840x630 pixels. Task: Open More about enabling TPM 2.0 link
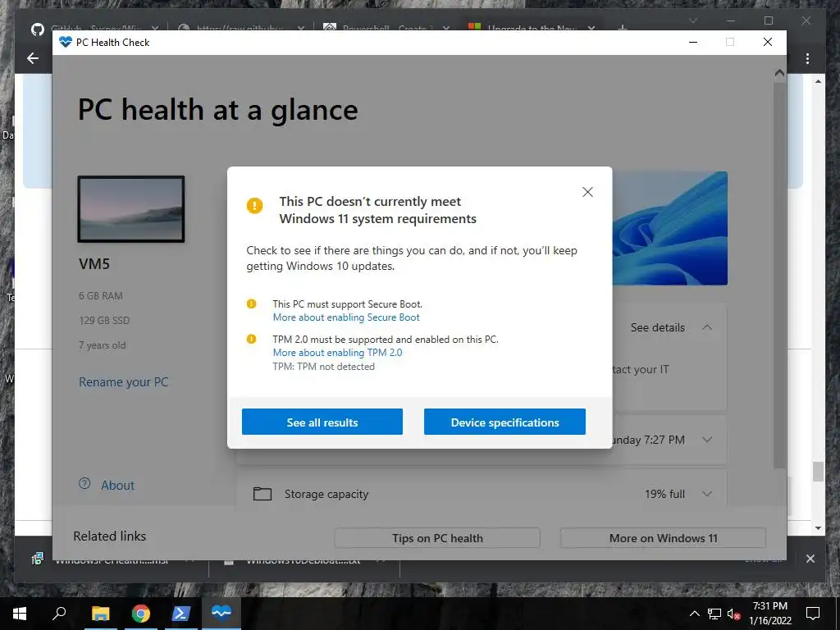337,353
